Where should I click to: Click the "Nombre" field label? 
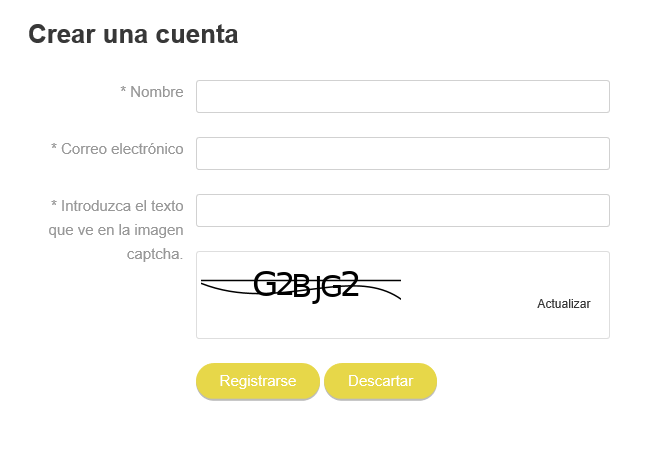click(157, 92)
